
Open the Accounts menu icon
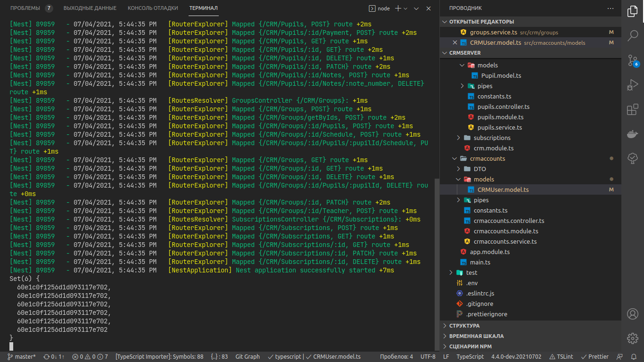tap(633, 313)
